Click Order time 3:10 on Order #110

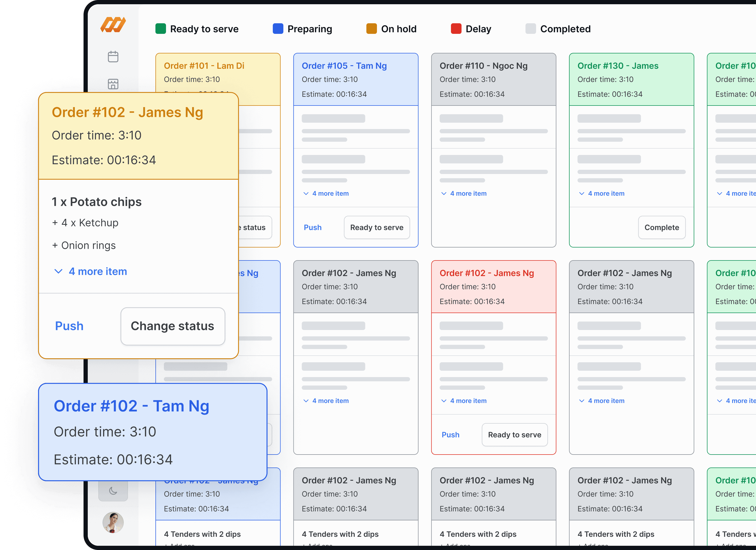[x=467, y=79]
